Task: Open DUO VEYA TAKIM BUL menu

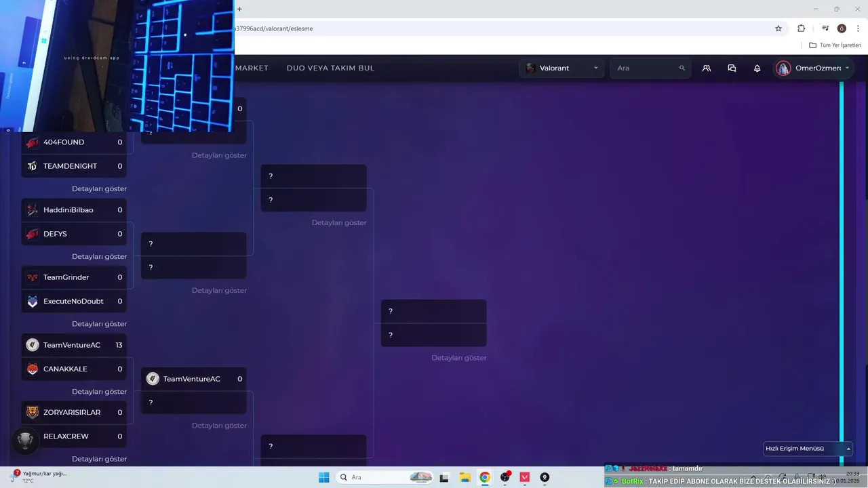Action: click(330, 68)
